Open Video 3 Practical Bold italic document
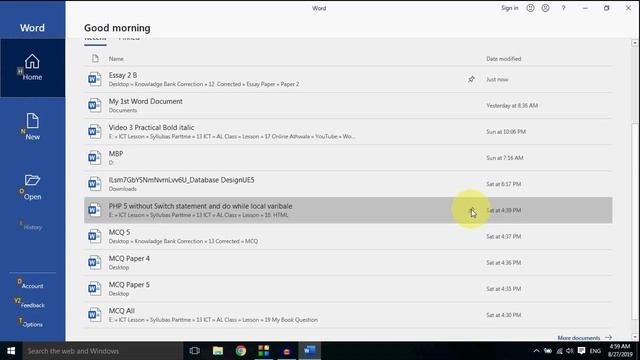 click(x=348, y=131)
